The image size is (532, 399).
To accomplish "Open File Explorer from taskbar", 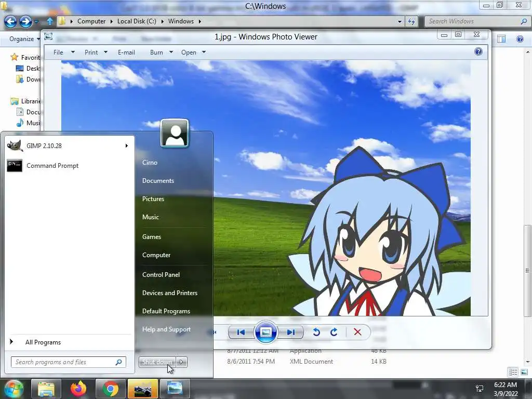I will 46,389.
